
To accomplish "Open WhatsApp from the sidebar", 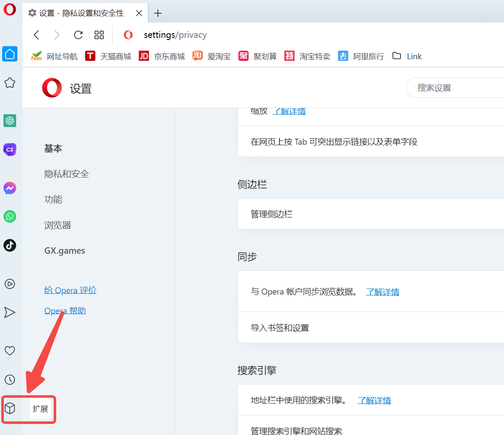I will [x=10, y=216].
